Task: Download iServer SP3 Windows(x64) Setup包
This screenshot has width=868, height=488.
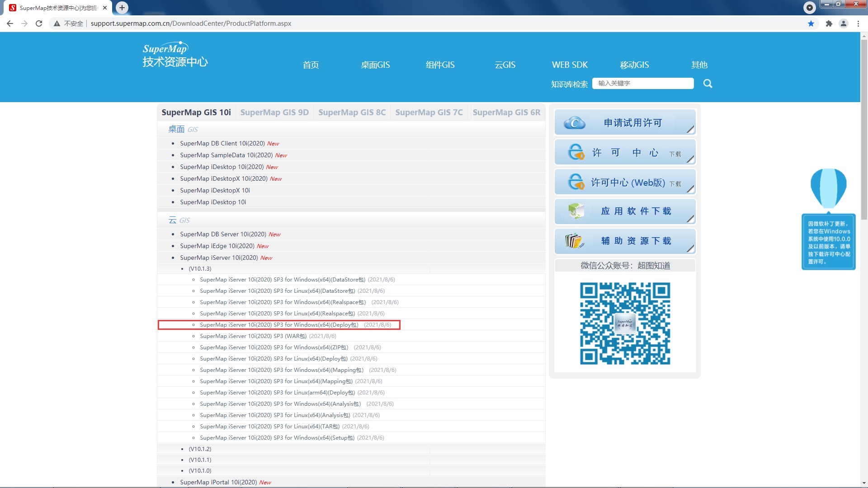Action: (x=277, y=438)
